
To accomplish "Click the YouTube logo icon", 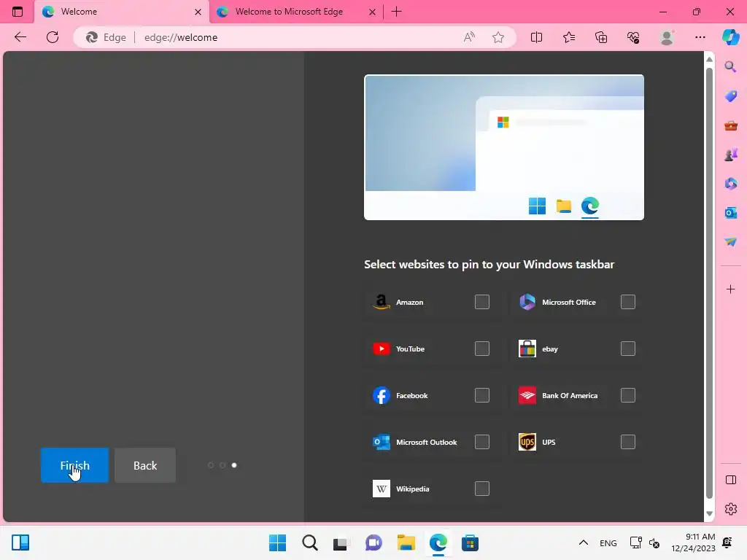I will 381,349.
